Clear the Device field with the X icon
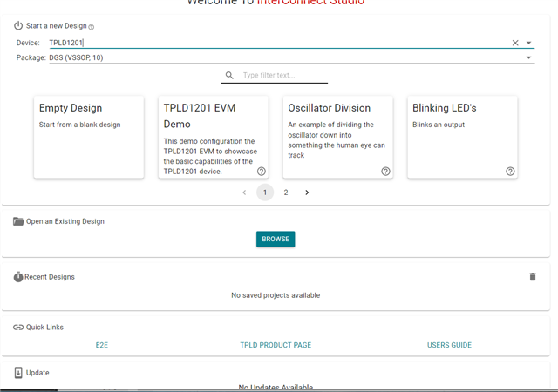This screenshot has width=558, height=392. pyautogui.click(x=515, y=43)
